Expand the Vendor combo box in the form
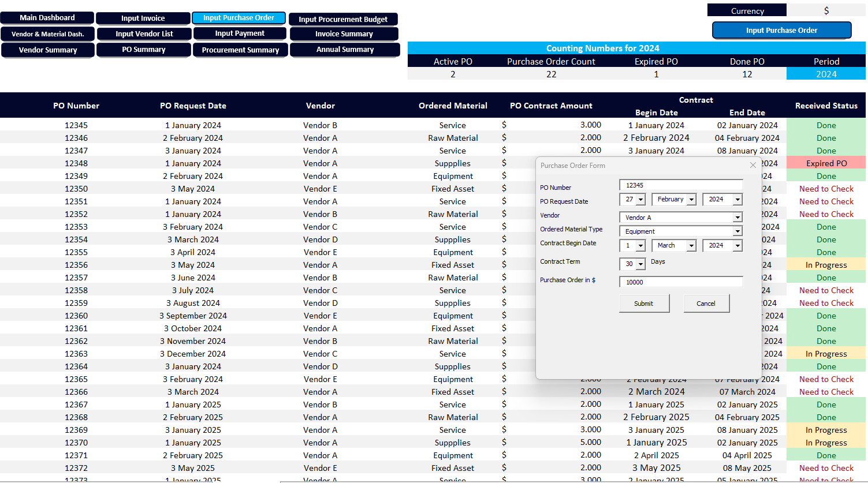 click(x=737, y=218)
